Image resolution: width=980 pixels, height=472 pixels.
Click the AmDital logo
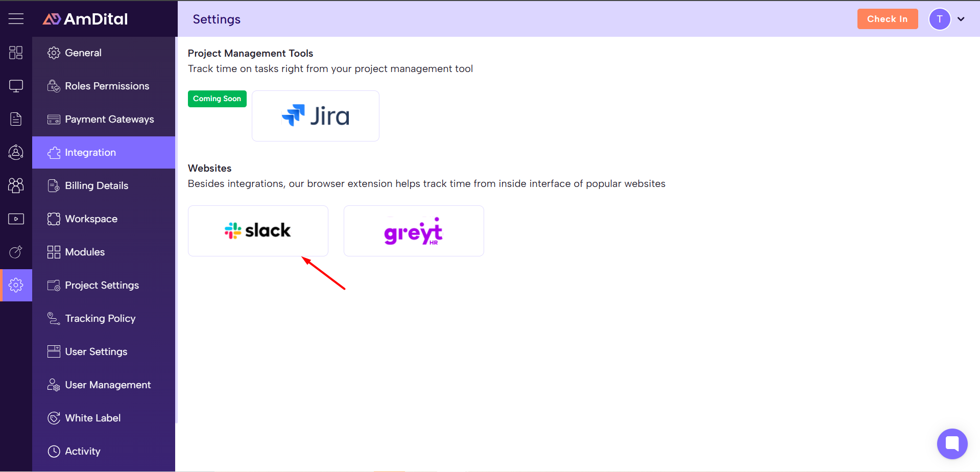[x=85, y=19]
